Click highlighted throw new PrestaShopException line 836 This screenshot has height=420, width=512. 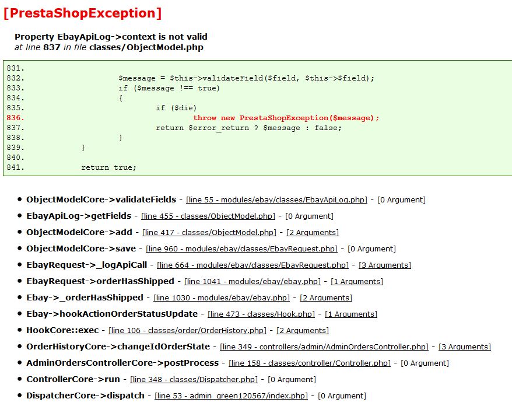tap(286, 118)
